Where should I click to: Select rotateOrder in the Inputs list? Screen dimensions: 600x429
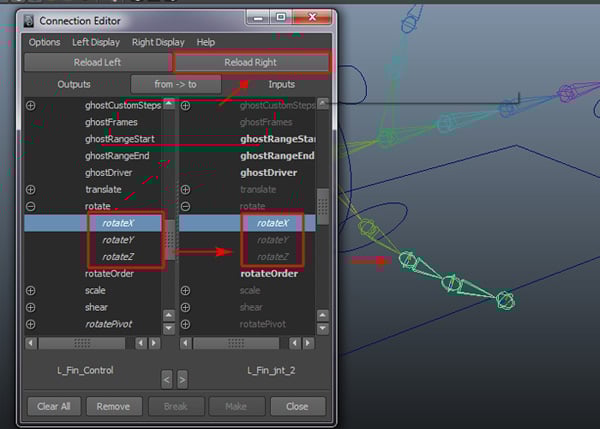(x=269, y=274)
